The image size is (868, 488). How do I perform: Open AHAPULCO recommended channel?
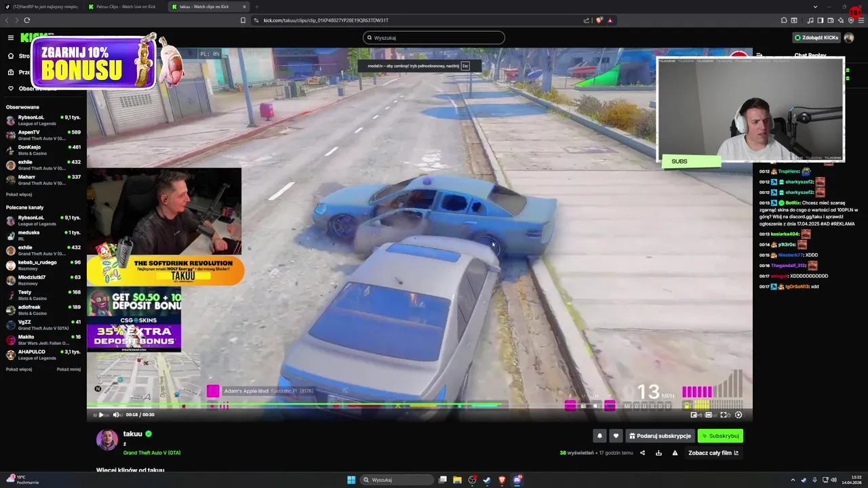[x=43, y=354]
